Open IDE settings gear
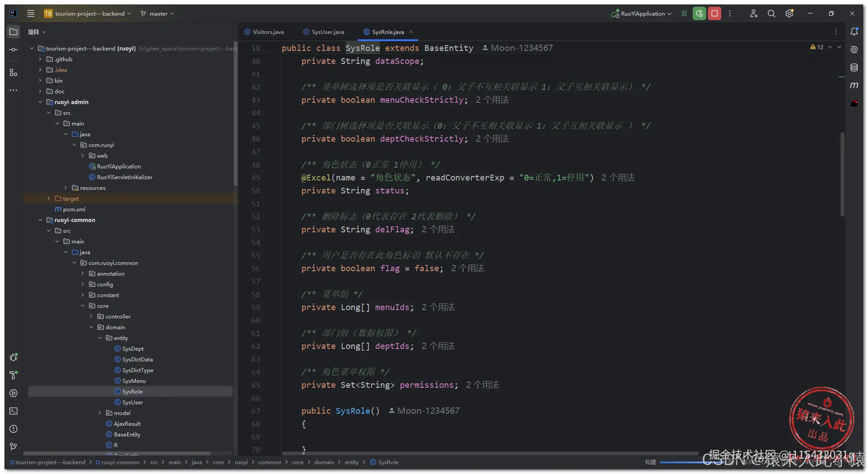 (x=789, y=13)
